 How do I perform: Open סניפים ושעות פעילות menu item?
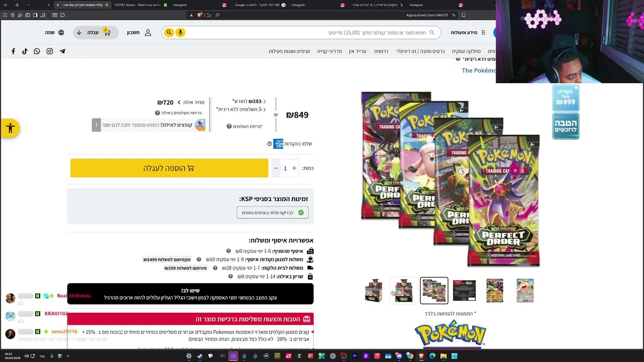(289, 51)
